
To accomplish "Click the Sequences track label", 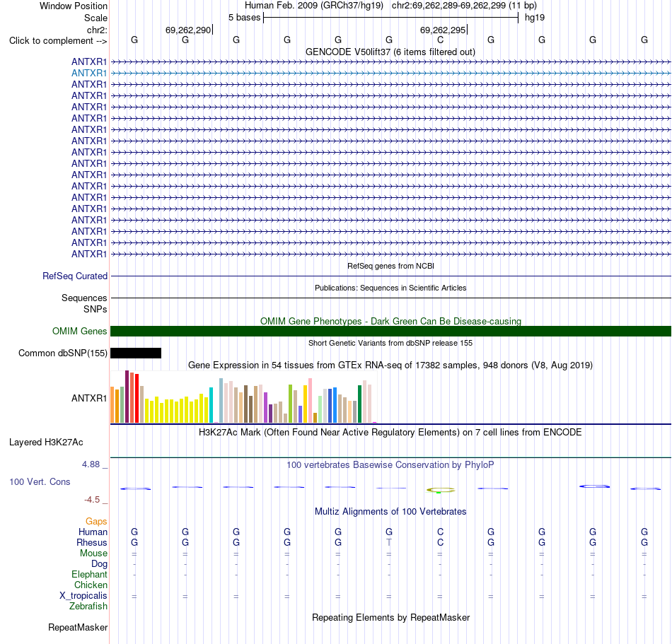I will (x=84, y=298).
